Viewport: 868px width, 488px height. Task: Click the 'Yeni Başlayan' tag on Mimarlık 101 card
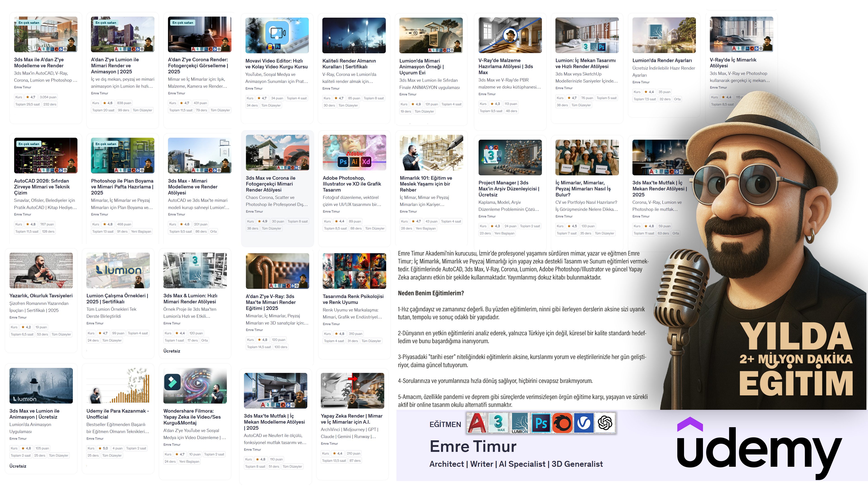point(425,228)
